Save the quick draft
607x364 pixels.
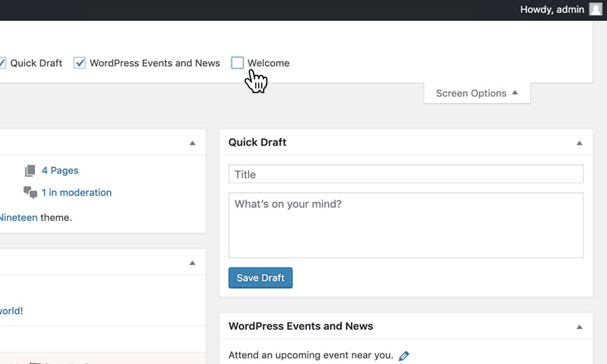tap(260, 278)
